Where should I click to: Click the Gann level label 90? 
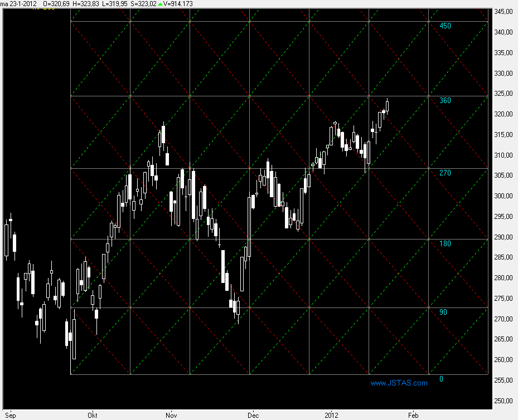(x=443, y=312)
